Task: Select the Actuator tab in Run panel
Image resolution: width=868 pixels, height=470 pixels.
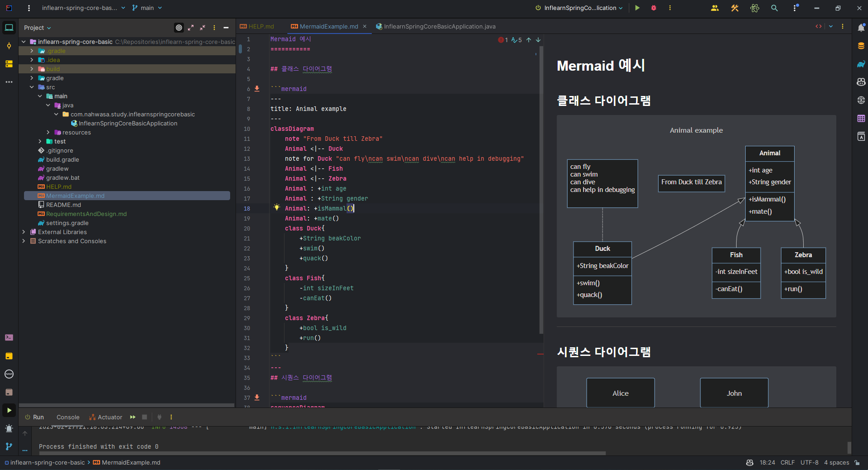Action: 106,417
